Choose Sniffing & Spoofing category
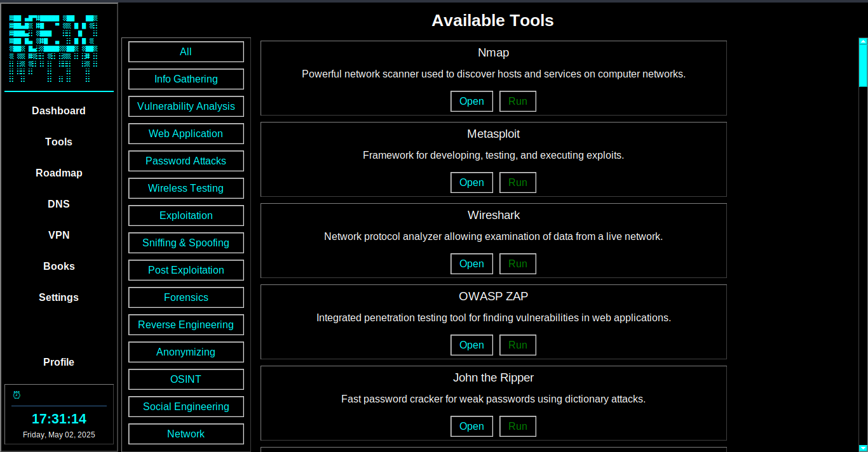 tap(186, 243)
